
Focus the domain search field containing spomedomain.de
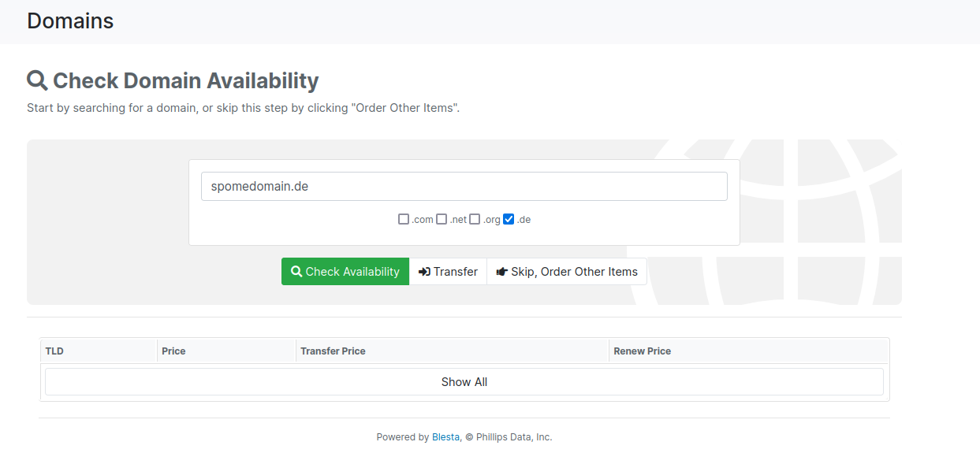(464, 187)
